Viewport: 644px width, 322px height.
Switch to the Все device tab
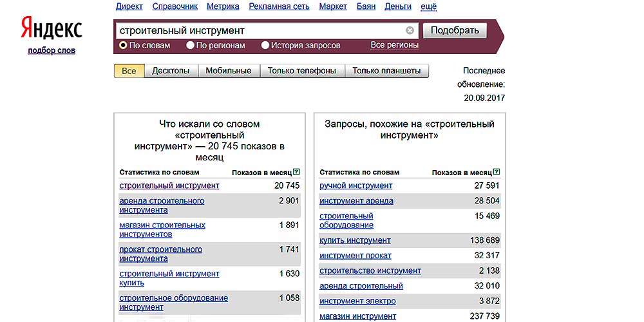pyautogui.click(x=129, y=71)
